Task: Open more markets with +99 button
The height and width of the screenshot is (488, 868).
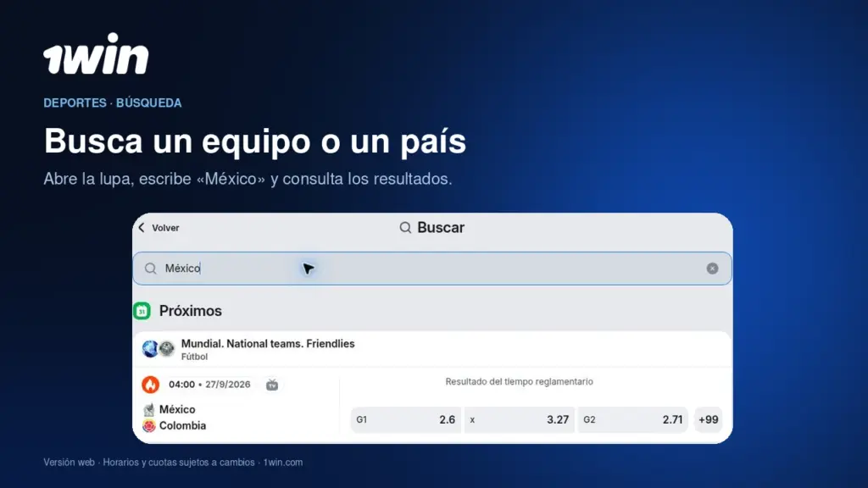Action: tap(708, 419)
